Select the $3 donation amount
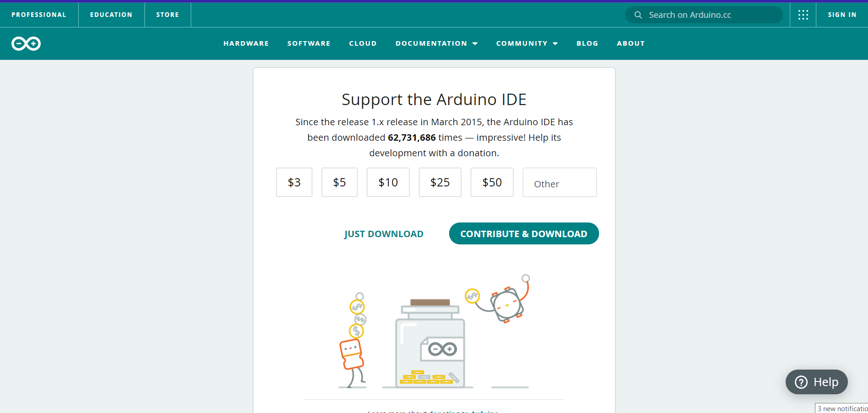Viewport: 868px width, 413px height. (x=294, y=182)
